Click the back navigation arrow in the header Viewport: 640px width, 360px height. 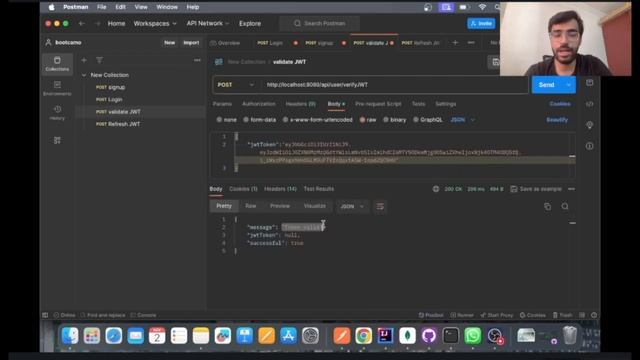click(82, 24)
